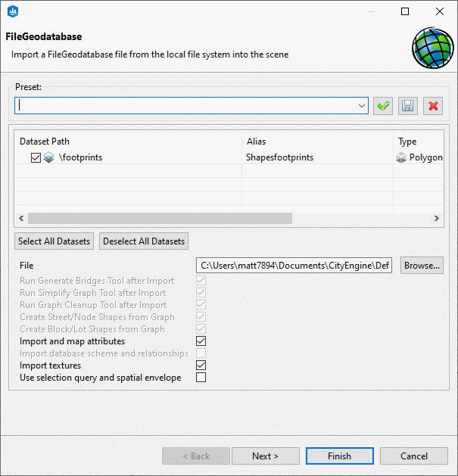Viewport: 458px width, 476px height.
Task: Delete preset with red X icon
Action: point(433,106)
